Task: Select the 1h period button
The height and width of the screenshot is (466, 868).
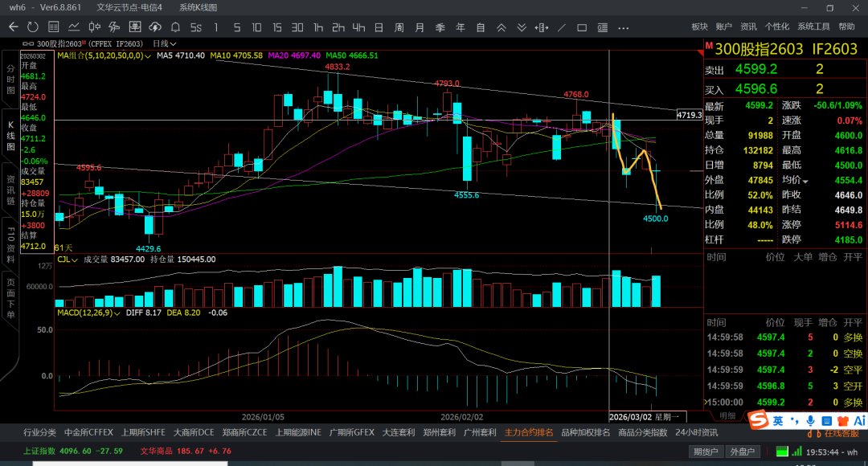Action: [x=318, y=27]
